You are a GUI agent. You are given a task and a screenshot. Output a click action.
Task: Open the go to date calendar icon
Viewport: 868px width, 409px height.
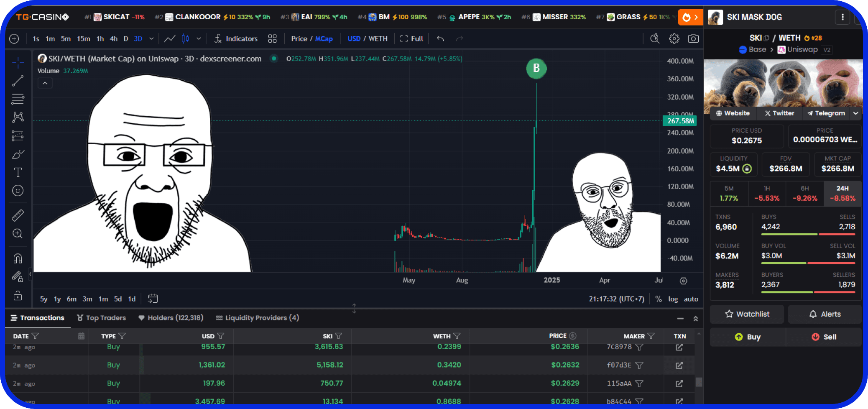click(153, 299)
